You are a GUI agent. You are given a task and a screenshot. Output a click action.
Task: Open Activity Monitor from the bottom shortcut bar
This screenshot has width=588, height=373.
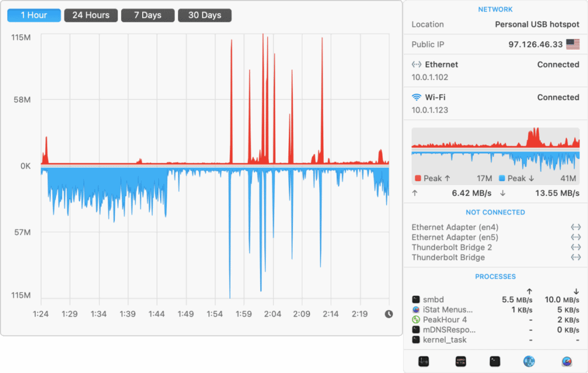point(423,361)
